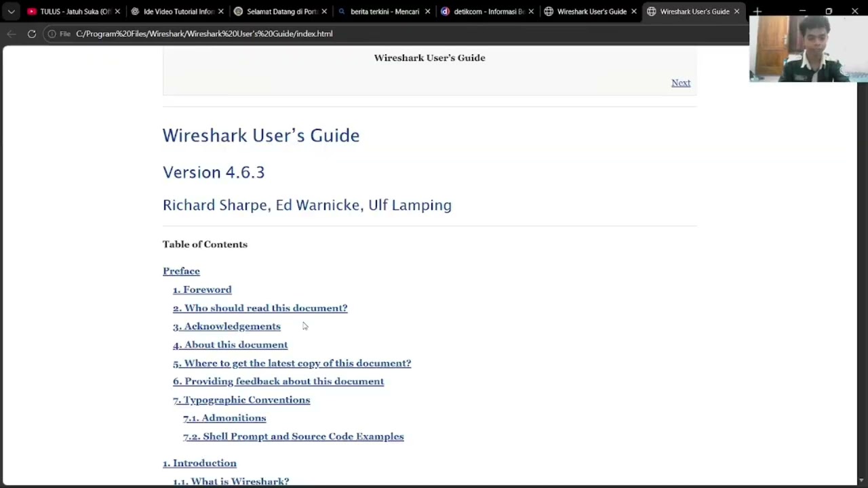The image size is (868, 488).
Task: Close the Ide Video Tutorial tab
Action: (x=220, y=12)
